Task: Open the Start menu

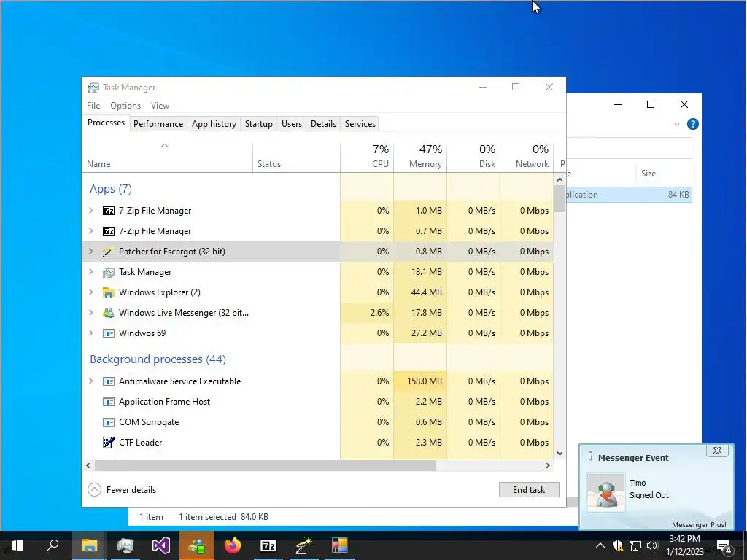Action: [18, 545]
